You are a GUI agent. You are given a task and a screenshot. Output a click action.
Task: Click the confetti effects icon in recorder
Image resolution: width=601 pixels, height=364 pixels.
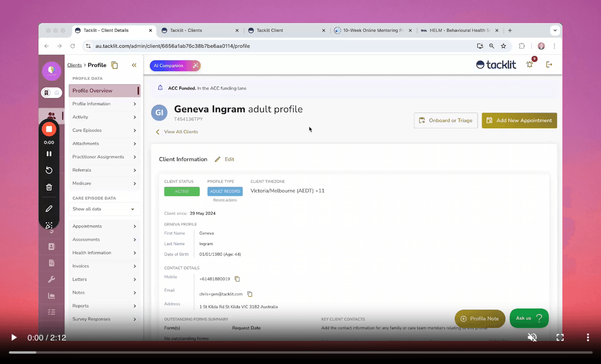coord(49,226)
